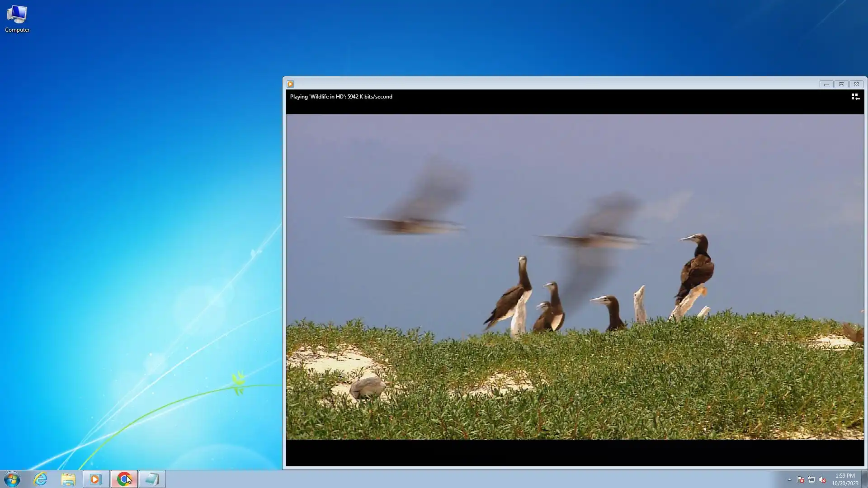This screenshot has height=488, width=868.
Task: Click the muted speaker volume icon
Action: coord(822,479)
